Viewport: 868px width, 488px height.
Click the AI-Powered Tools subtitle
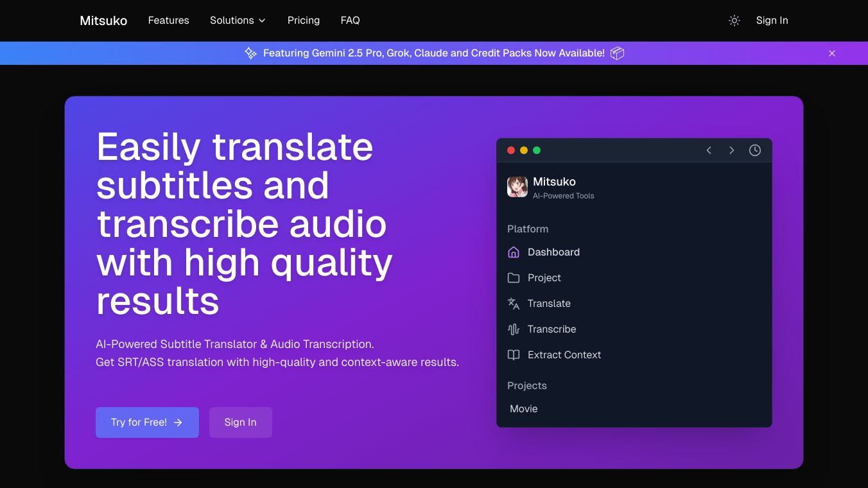coord(564,196)
